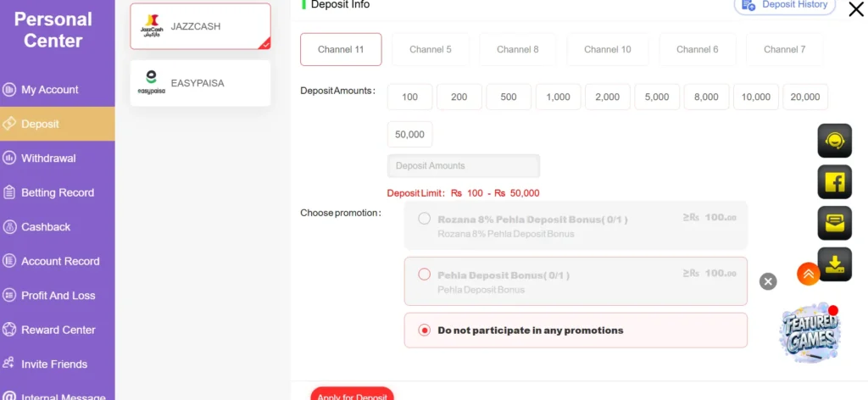View Account Record
Image resolution: width=868 pixels, height=400 pixels.
pos(58,261)
